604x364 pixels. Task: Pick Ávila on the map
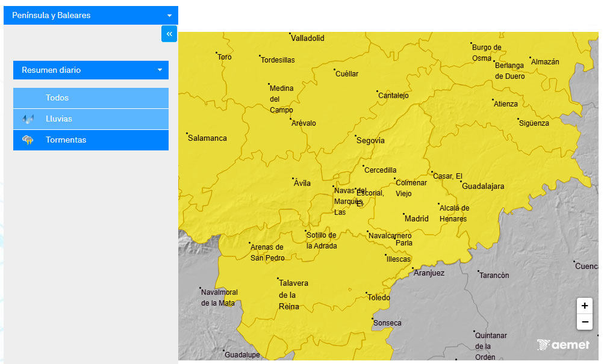click(302, 183)
